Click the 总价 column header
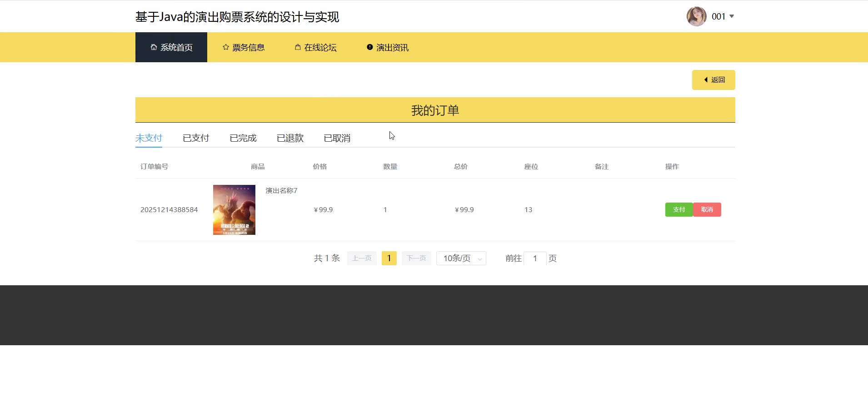The width and height of the screenshot is (868, 417). pos(461,167)
